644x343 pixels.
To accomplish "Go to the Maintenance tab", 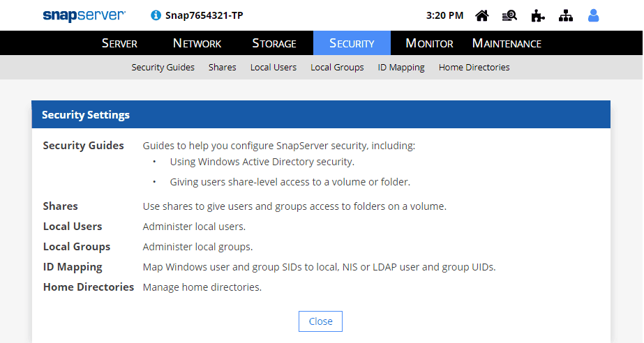I will (507, 43).
